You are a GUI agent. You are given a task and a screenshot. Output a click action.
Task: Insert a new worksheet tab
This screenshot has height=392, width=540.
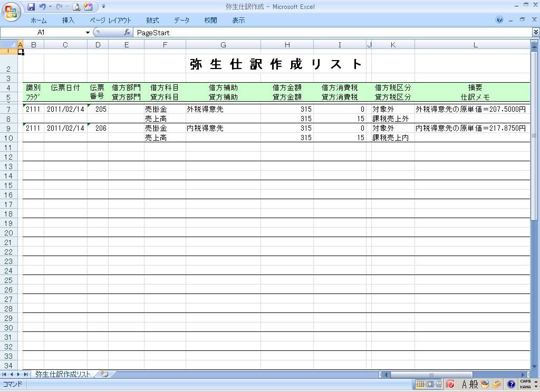coord(105,374)
